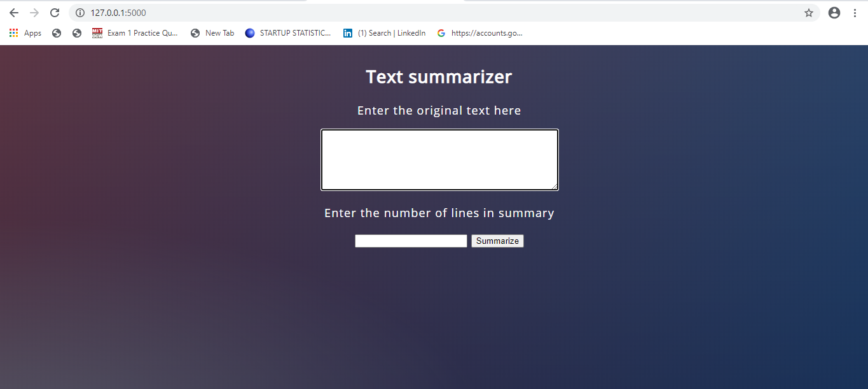Open the first globe bookmark icon
Viewport: 868px width, 389px height.
(x=57, y=33)
